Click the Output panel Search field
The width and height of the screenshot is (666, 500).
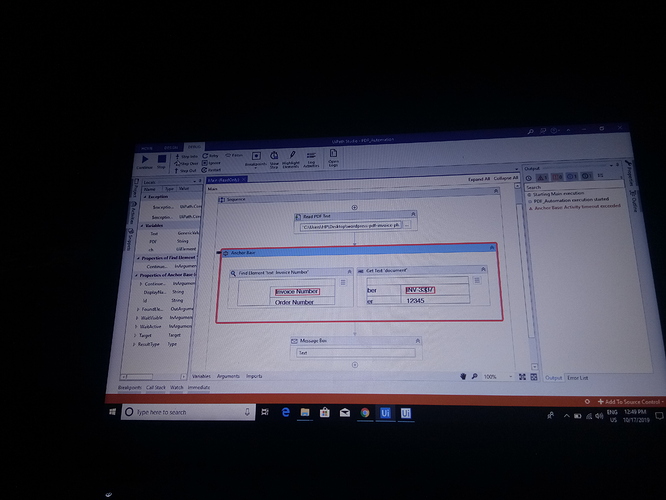pyautogui.click(x=573, y=186)
